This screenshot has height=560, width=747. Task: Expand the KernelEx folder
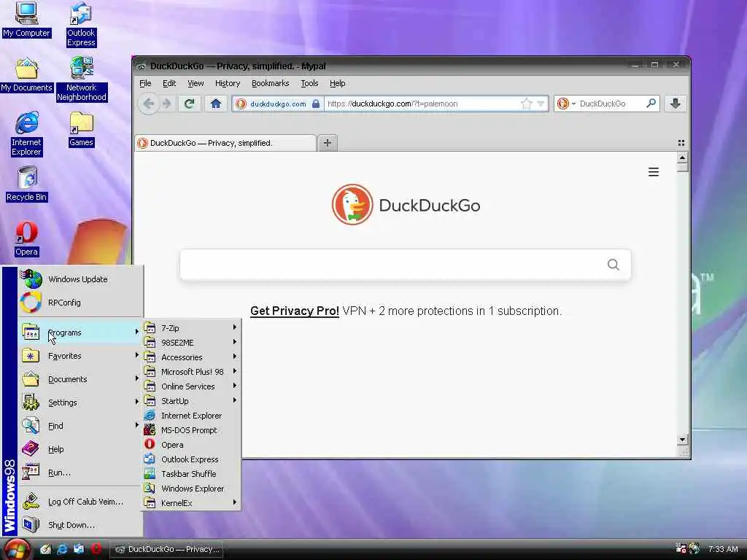coord(191,503)
